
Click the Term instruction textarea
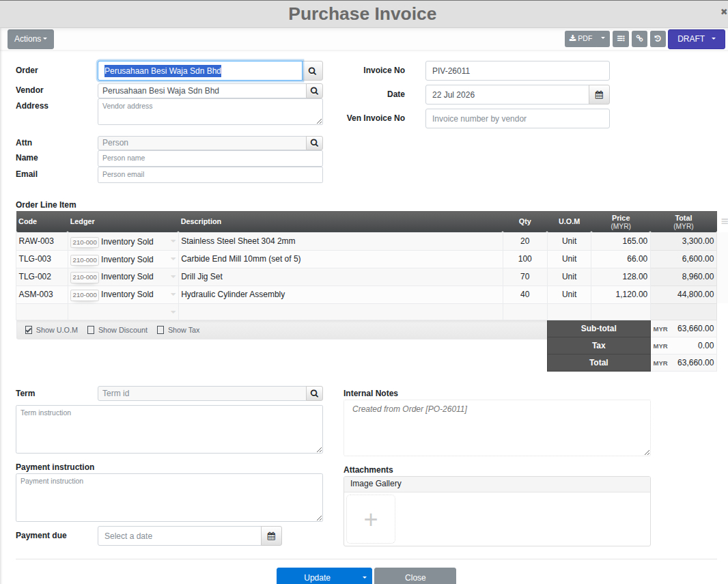click(169, 430)
